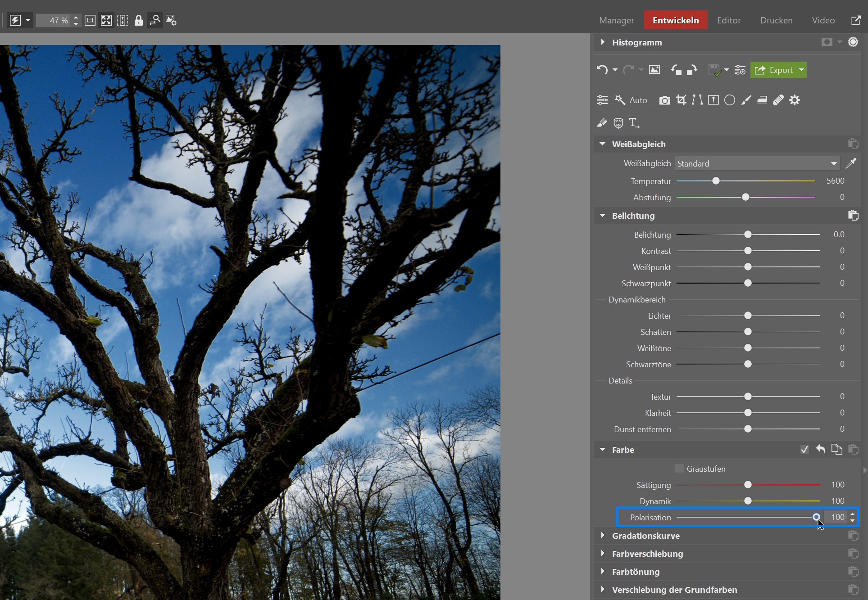Image resolution: width=868 pixels, height=600 pixels.
Task: Click the lock icon in top toolbar
Action: point(138,20)
